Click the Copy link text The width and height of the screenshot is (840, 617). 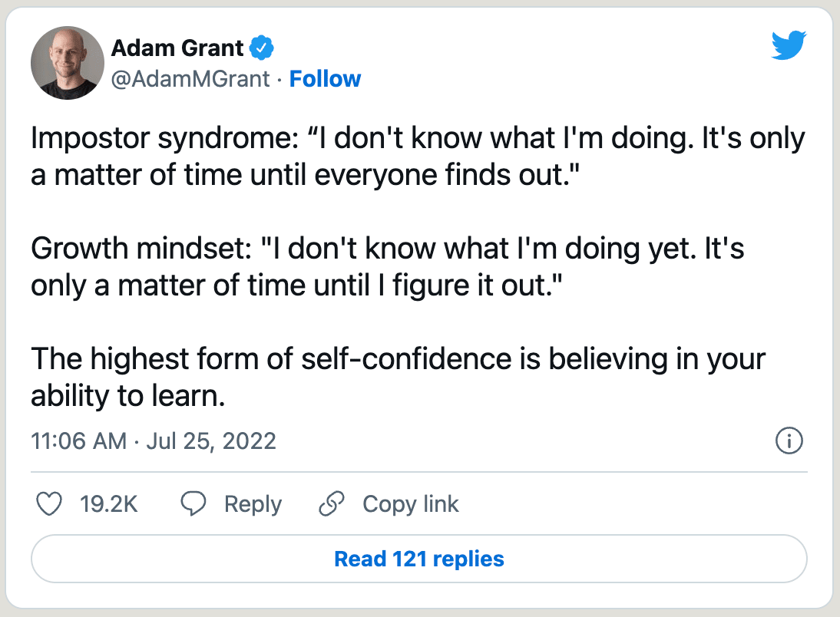(x=410, y=504)
